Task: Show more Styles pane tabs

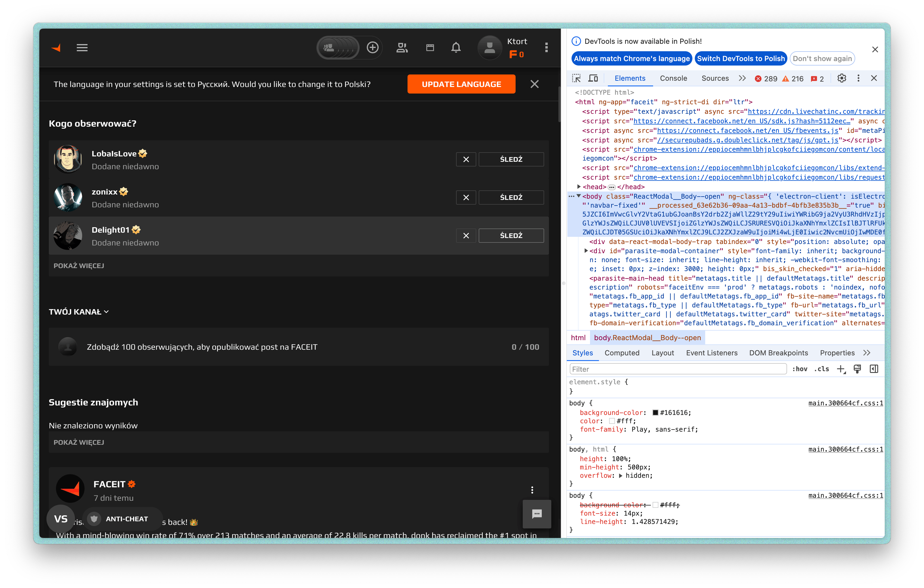Action: (x=867, y=353)
